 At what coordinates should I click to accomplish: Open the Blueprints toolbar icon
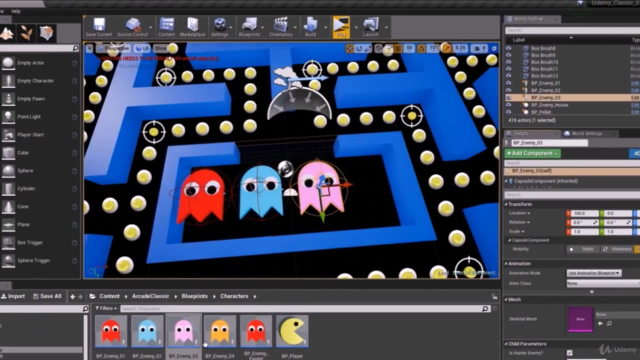tap(249, 27)
